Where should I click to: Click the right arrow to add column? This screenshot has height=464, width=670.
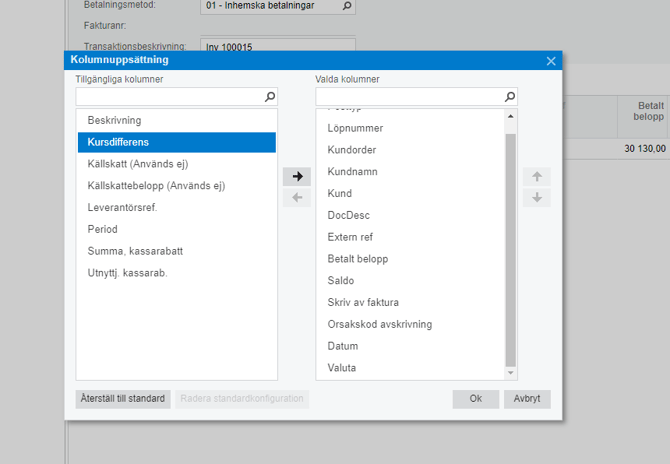(297, 176)
